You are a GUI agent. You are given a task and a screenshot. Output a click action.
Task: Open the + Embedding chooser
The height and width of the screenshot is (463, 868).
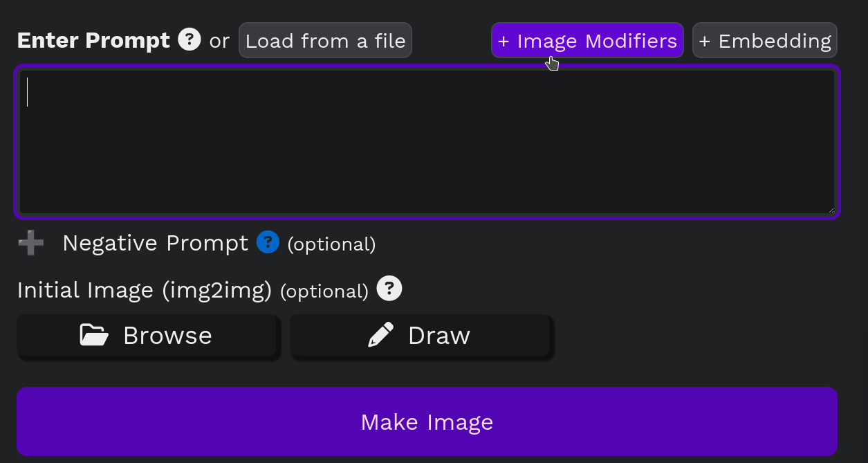coord(764,41)
